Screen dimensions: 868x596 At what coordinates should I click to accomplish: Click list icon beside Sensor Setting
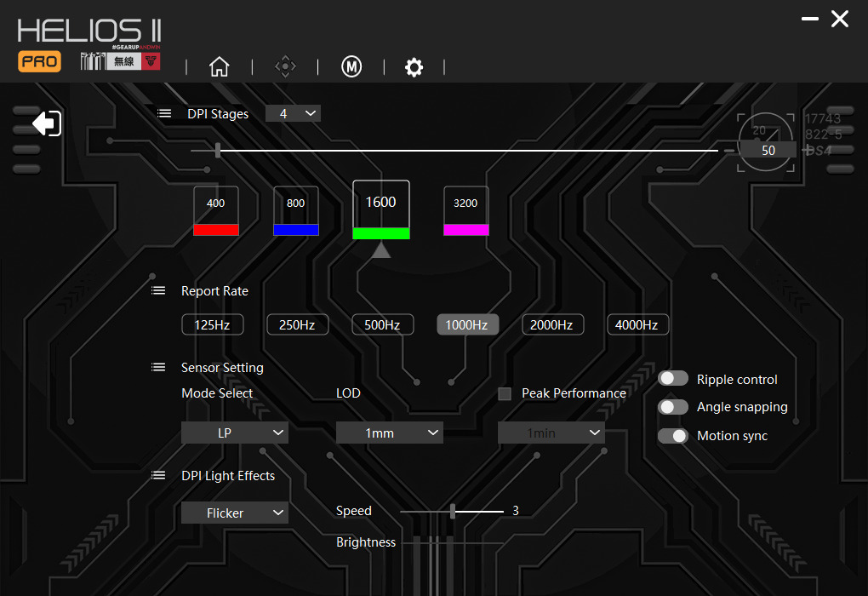click(158, 367)
